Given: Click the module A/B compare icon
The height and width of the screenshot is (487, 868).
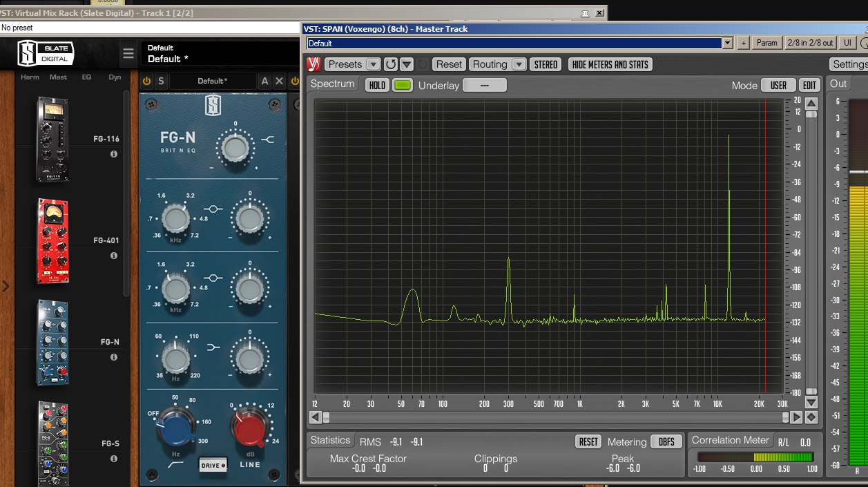Looking at the screenshot, I should (264, 81).
